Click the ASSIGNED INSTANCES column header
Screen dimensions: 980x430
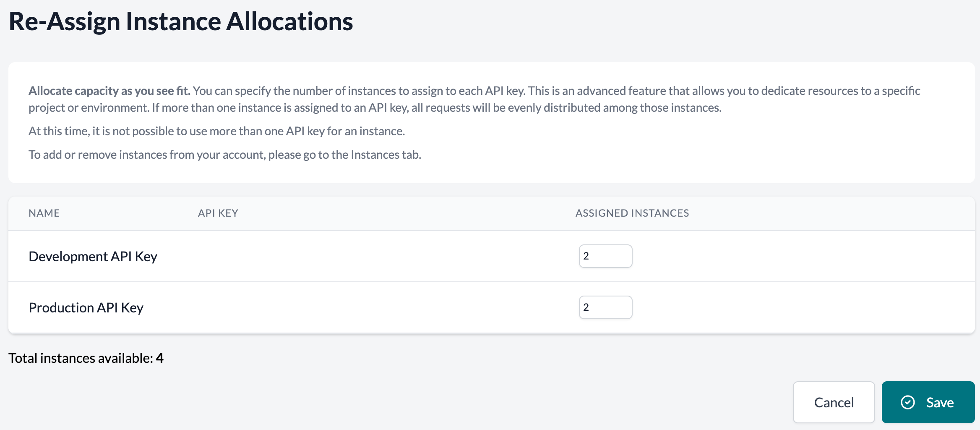(631, 213)
